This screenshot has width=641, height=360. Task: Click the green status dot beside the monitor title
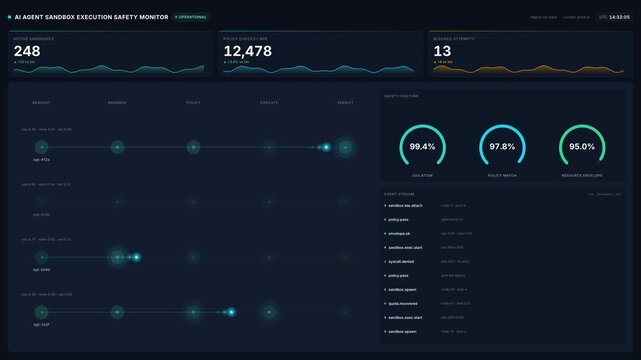click(9, 17)
